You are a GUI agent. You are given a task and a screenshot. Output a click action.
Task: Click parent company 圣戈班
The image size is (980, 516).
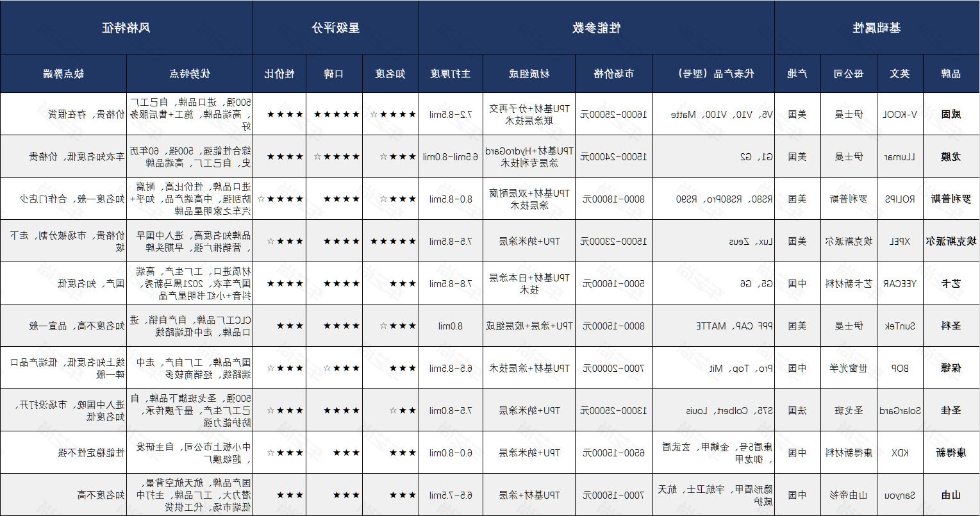point(849,410)
